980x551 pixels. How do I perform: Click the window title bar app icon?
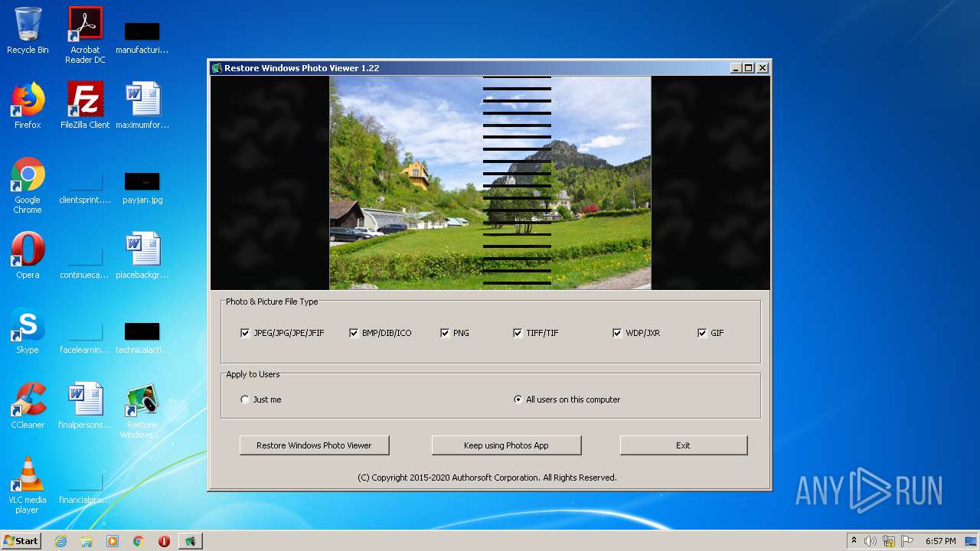click(217, 68)
